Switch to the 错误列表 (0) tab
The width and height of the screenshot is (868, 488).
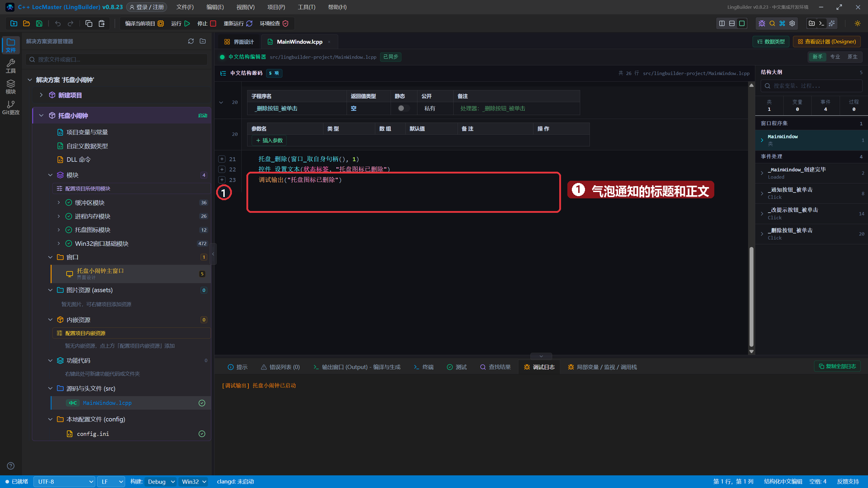pyautogui.click(x=280, y=367)
